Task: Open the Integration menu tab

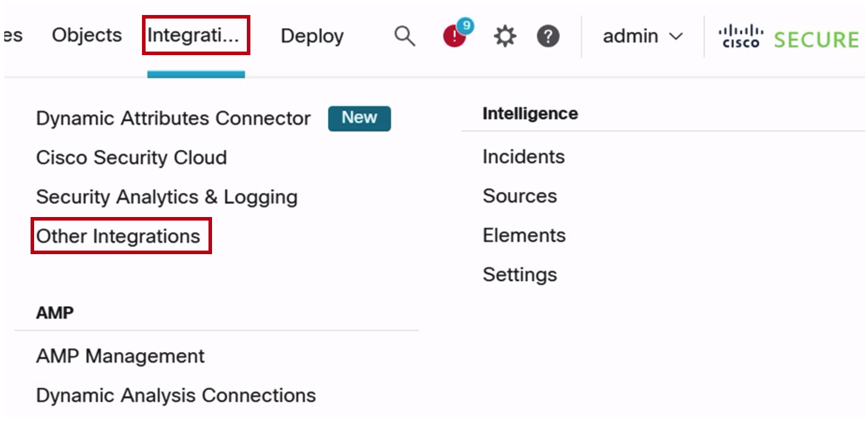Action: click(193, 36)
